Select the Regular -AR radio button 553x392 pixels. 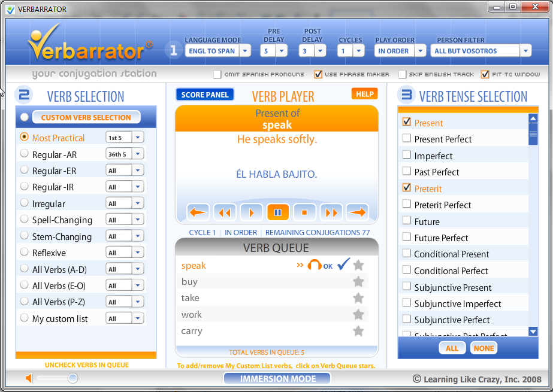pyautogui.click(x=25, y=154)
